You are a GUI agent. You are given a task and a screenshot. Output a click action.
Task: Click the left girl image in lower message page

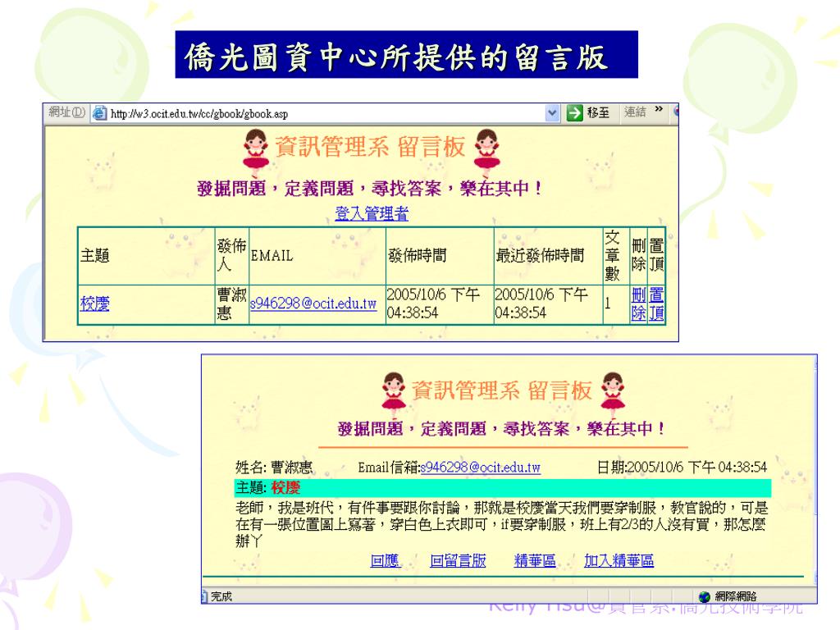pos(394,395)
